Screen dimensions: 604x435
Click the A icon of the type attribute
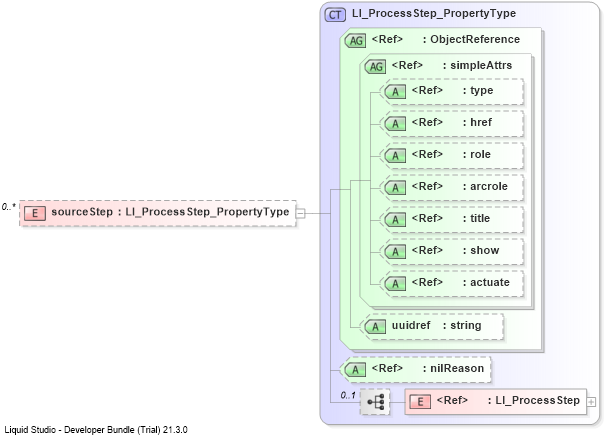pyautogui.click(x=395, y=92)
